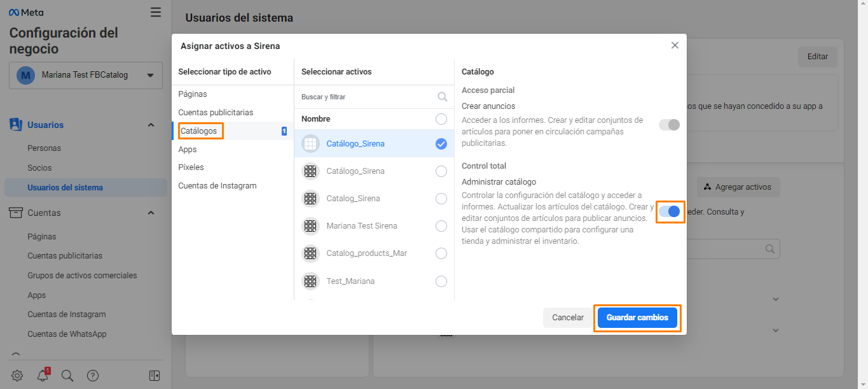Open settings gear in bottom bar
This screenshot has height=389, width=868.
click(x=17, y=375)
